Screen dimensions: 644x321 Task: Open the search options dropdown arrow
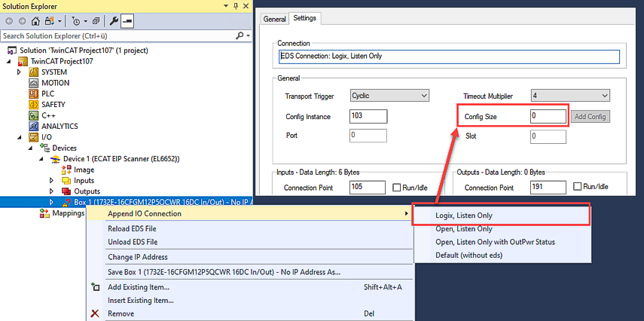[248, 37]
